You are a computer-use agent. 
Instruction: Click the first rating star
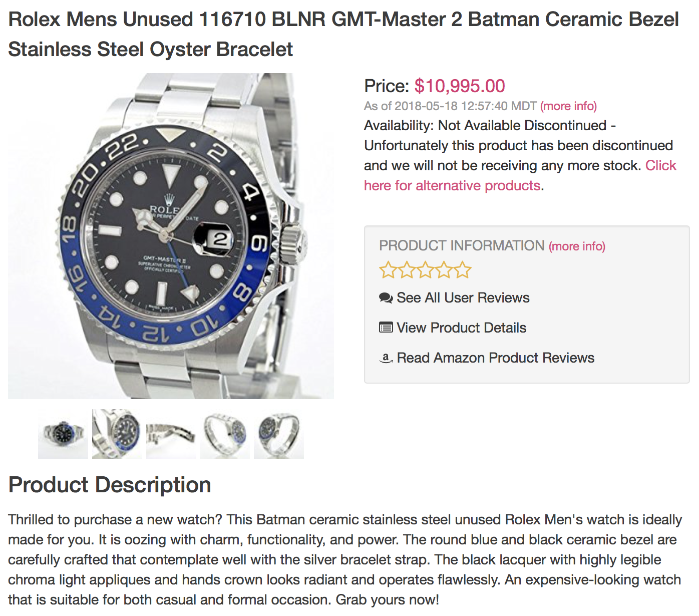click(x=388, y=270)
